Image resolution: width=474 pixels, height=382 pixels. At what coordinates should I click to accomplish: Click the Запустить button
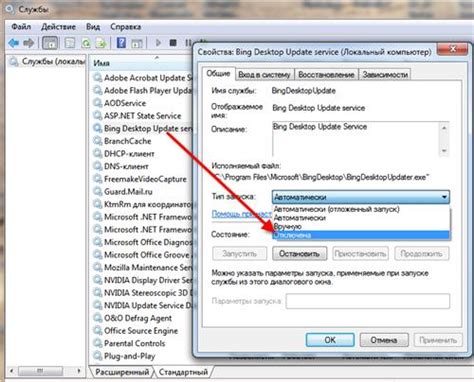pyautogui.click(x=239, y=254)
